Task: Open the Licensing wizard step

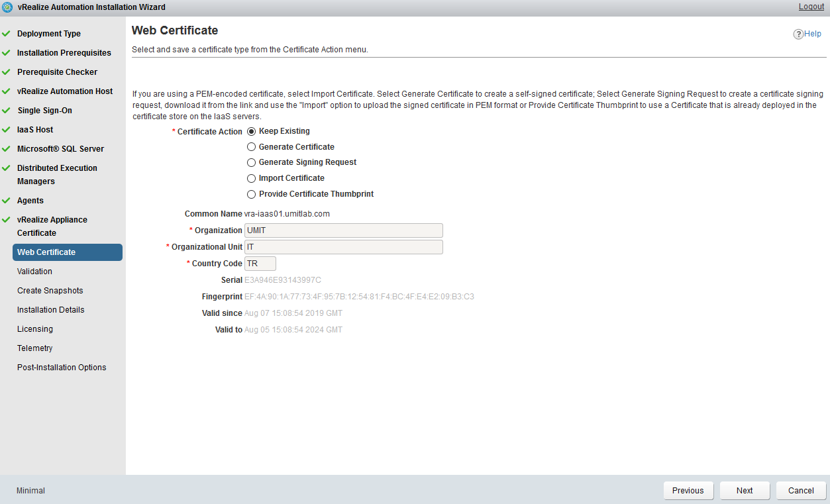Action: [x=34, y=329]
